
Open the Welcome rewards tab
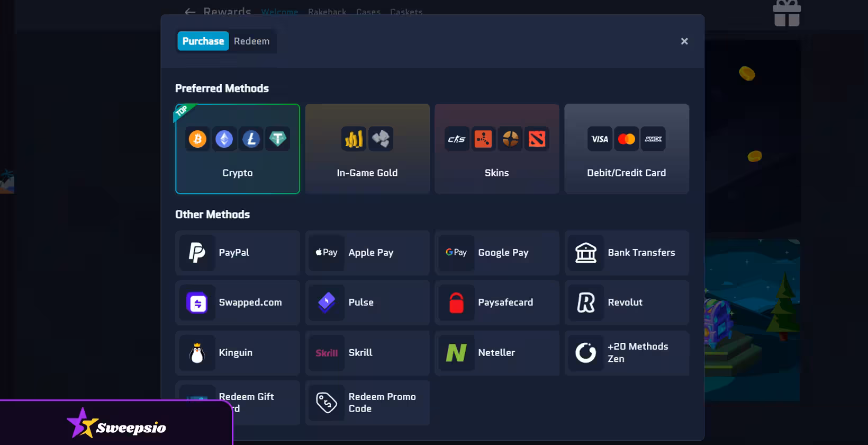coord(279,12)
